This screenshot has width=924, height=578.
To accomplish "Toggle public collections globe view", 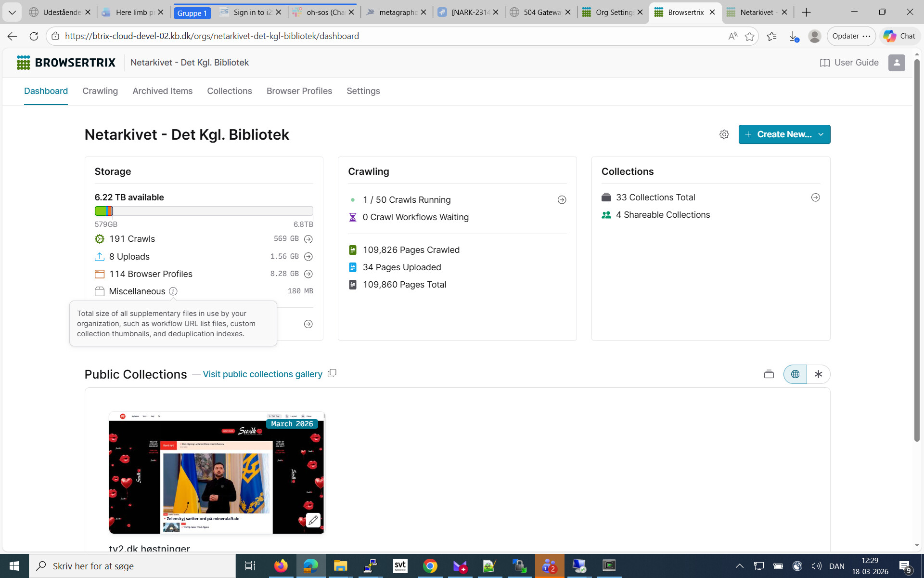I will point(795,374).
